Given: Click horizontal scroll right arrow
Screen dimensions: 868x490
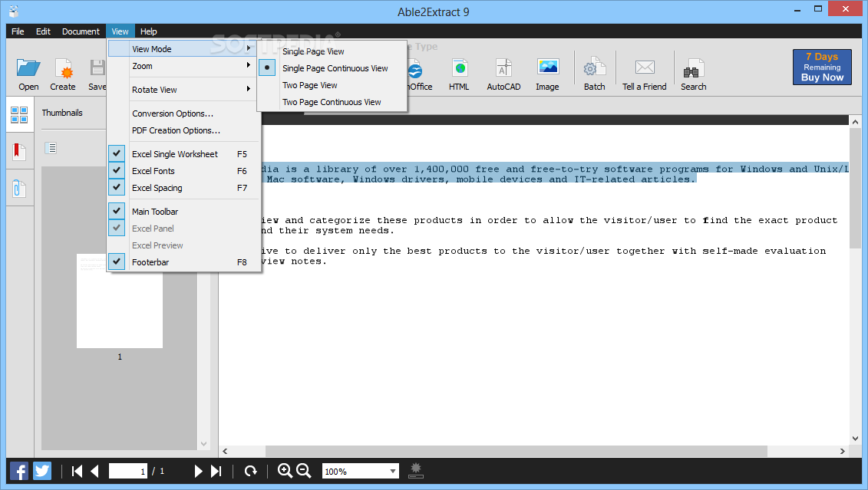Looking at the screenshot, I should pyautogui.click(x=843, y=452).
